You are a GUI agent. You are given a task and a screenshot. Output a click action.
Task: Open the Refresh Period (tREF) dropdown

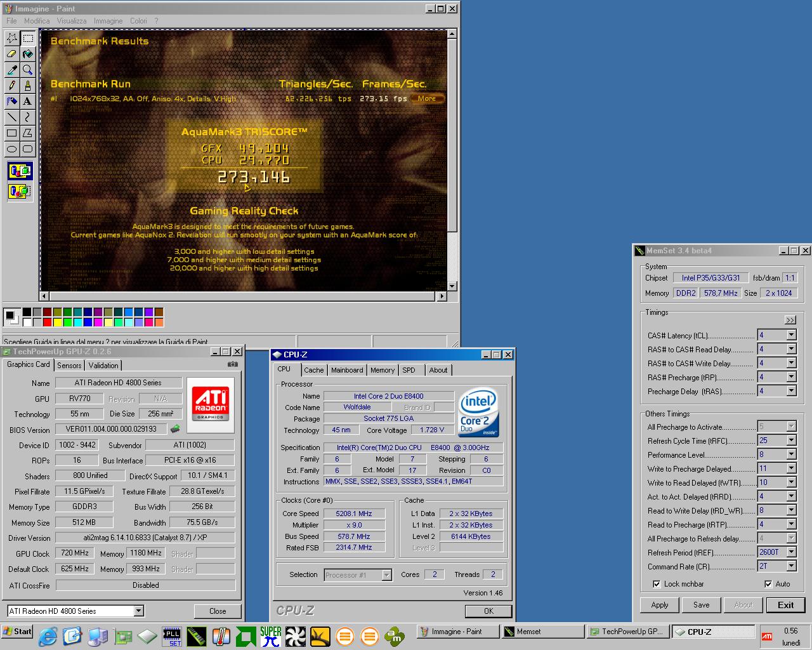coord(791,552)
